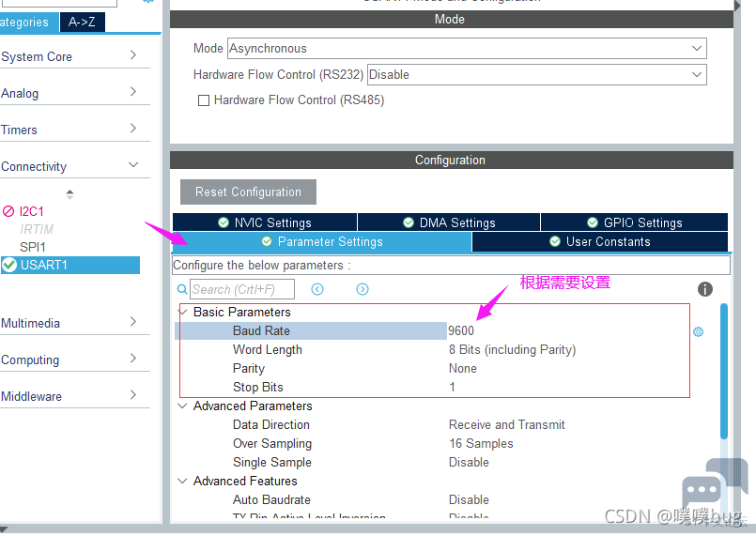Click the value 8 Bits (including Parity)

(512, 349)
